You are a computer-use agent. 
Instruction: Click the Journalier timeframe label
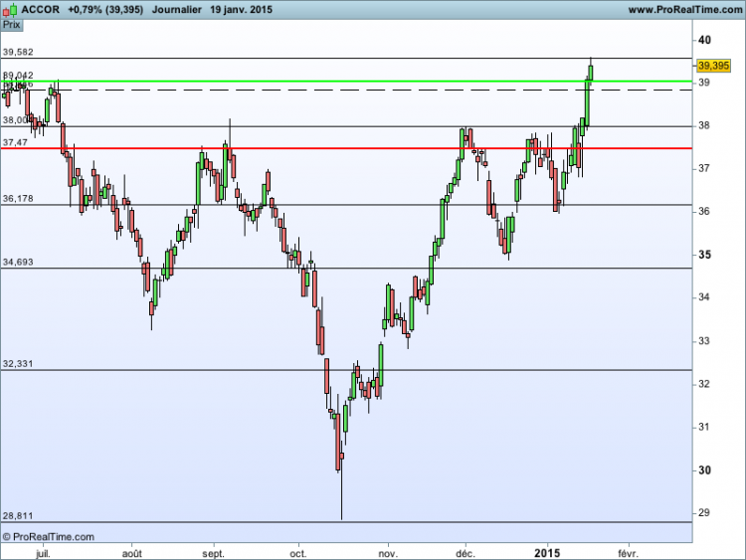point(176,10)
